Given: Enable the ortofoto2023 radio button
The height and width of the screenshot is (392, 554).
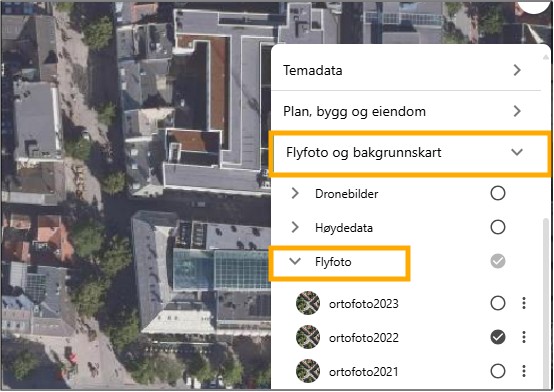Looking at the screenshot, I should point(497,303).
